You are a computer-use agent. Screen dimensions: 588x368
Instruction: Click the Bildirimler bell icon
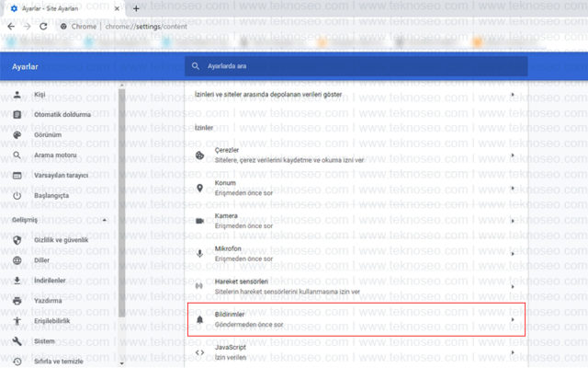(x=200, y=319)
